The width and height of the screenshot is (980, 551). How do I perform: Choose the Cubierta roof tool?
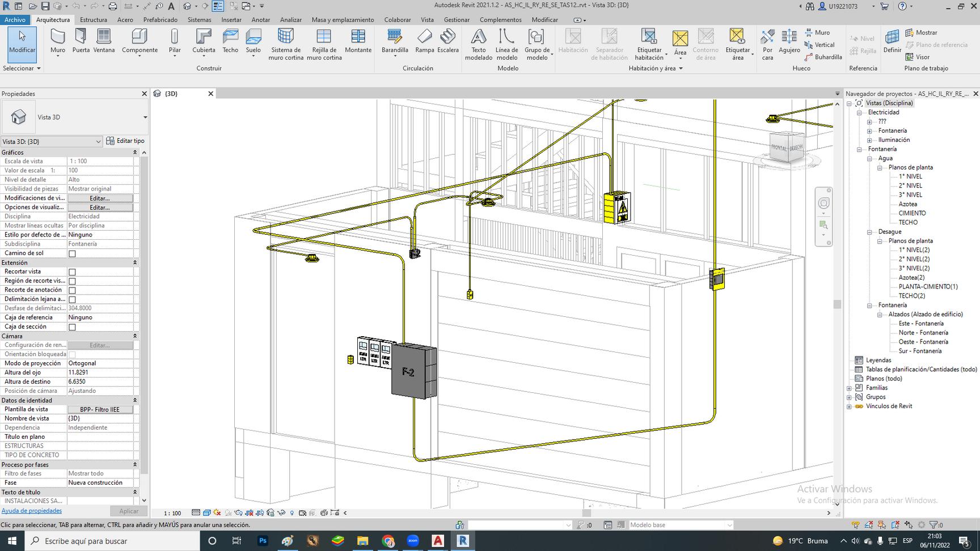[x=204, y=42]
